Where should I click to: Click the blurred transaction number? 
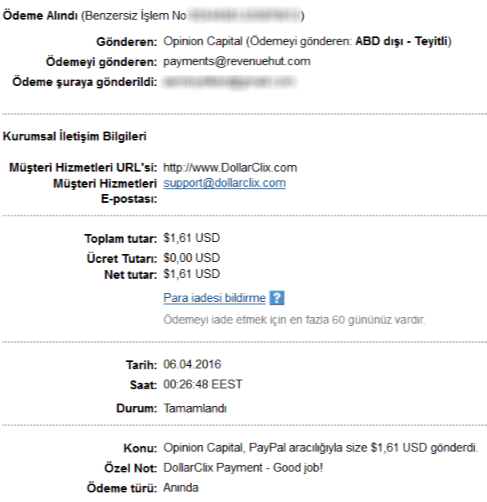tap(245, 15)
